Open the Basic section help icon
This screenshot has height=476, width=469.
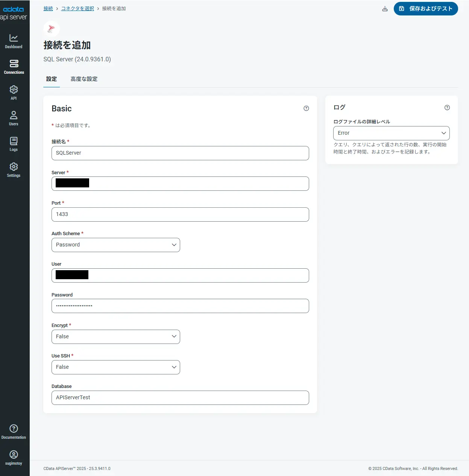tap(306, 108)
